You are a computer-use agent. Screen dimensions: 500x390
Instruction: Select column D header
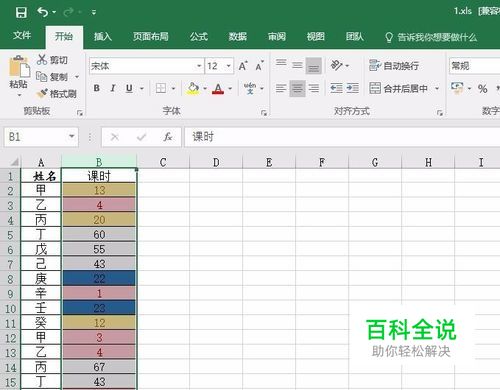[x=216, y=162]
